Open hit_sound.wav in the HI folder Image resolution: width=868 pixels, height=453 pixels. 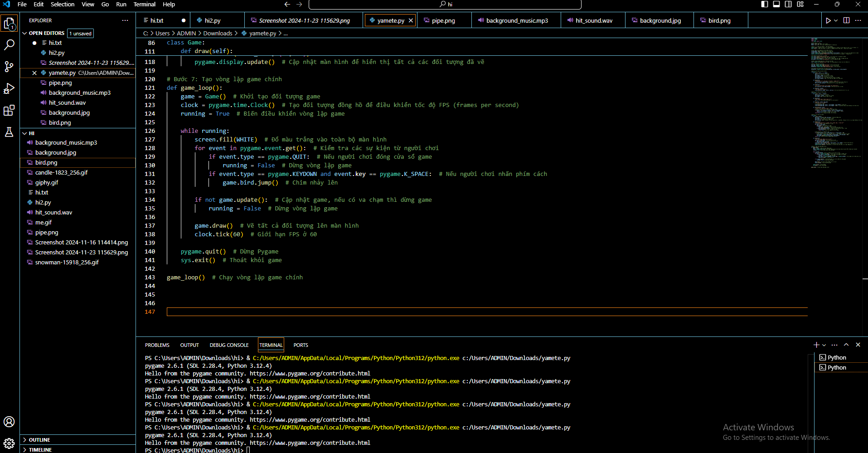tap(53, 212)
